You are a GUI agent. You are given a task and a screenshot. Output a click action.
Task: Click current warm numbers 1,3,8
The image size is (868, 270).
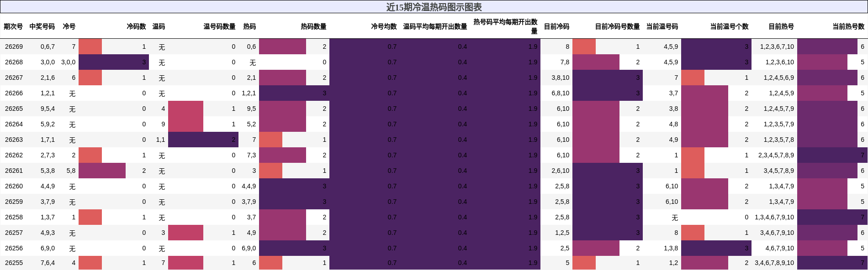671,248
